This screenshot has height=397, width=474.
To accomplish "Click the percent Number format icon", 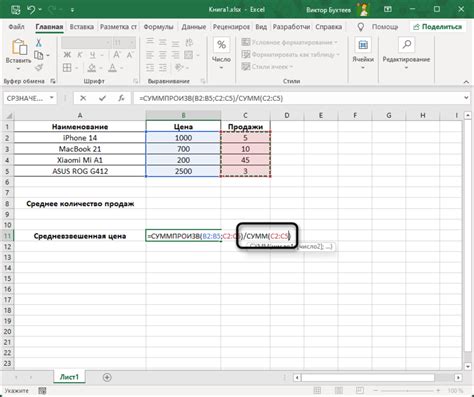I will click(x=221, y=45).
